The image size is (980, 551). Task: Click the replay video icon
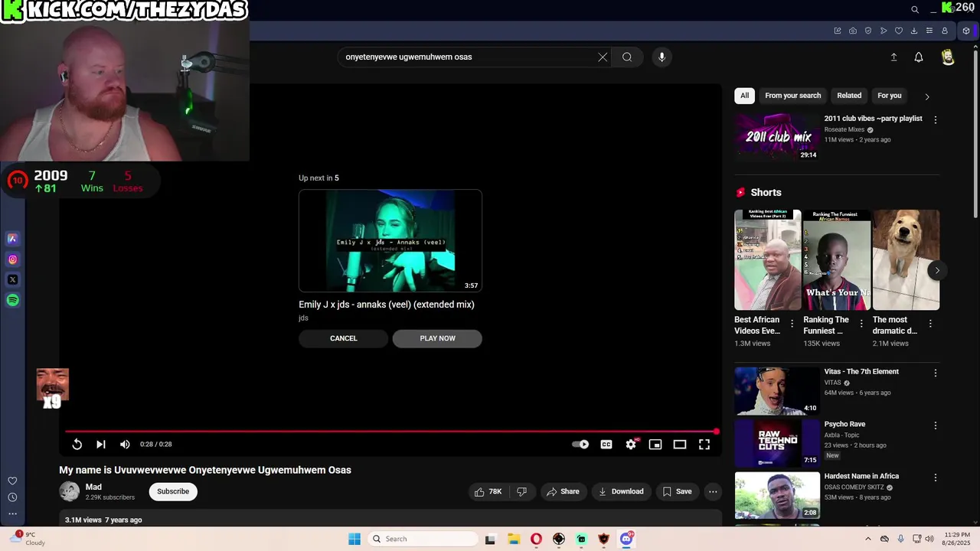[77, 445]
